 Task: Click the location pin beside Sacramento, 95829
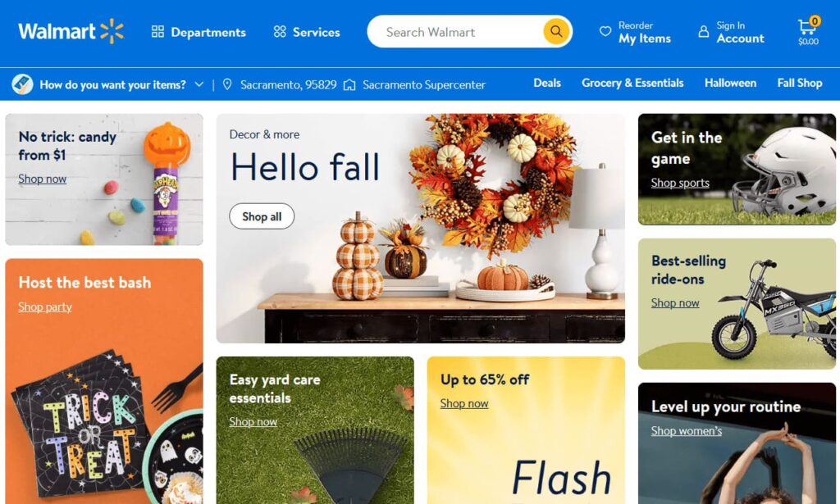coord(227,84)
